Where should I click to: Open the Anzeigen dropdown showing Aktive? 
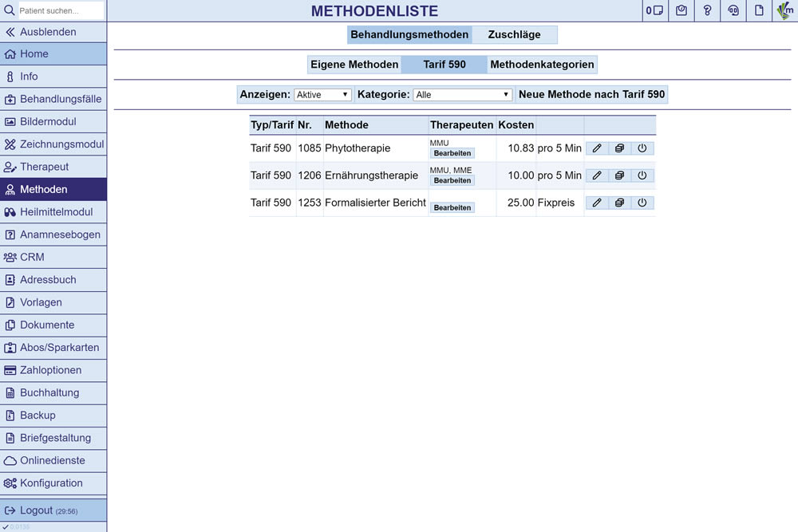point(322,95)
